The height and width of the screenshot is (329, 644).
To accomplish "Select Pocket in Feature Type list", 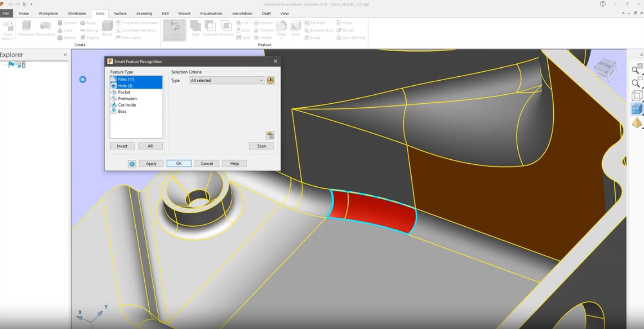I will (x=124, y=92).
